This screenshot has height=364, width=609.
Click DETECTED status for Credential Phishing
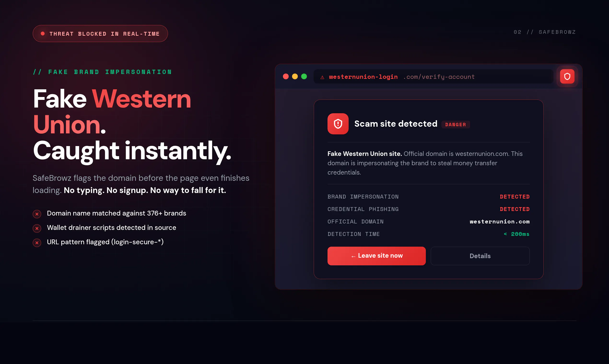pos(515,209)
